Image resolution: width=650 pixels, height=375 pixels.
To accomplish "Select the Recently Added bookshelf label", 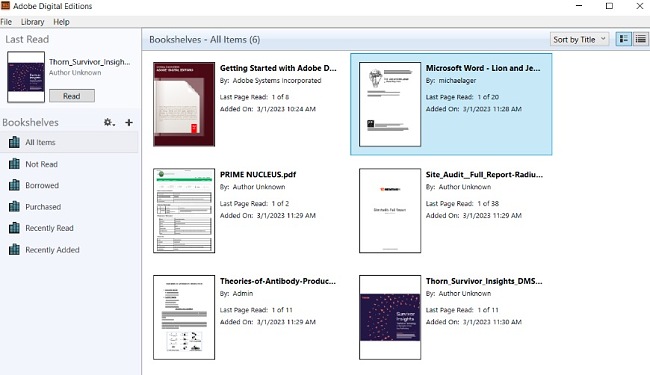I will [52, 250].
